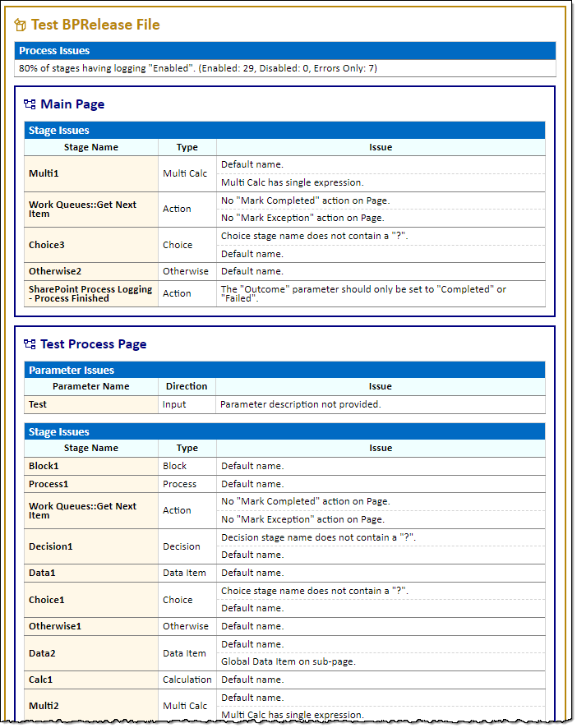Select the SharePoint Process Logging - Process Finished cell

click(x=91, y=293)
